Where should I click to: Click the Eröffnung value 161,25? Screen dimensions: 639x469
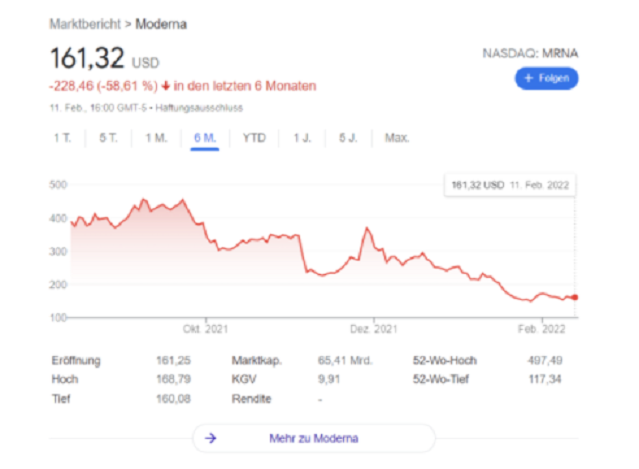click(x=173, y=361)
